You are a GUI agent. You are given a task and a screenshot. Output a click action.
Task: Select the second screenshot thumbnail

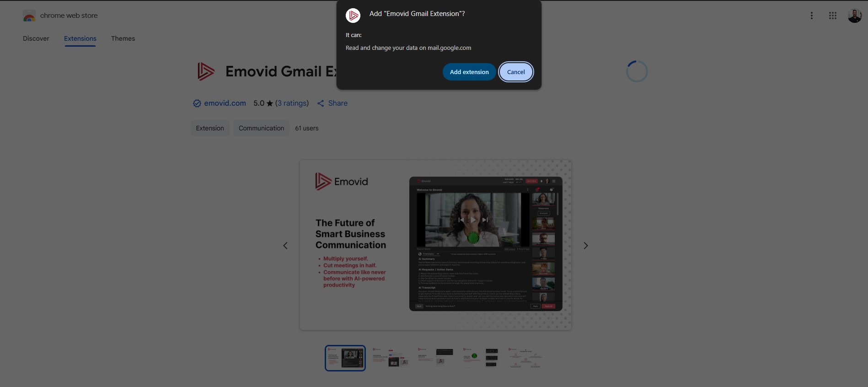tap(390, 358)
